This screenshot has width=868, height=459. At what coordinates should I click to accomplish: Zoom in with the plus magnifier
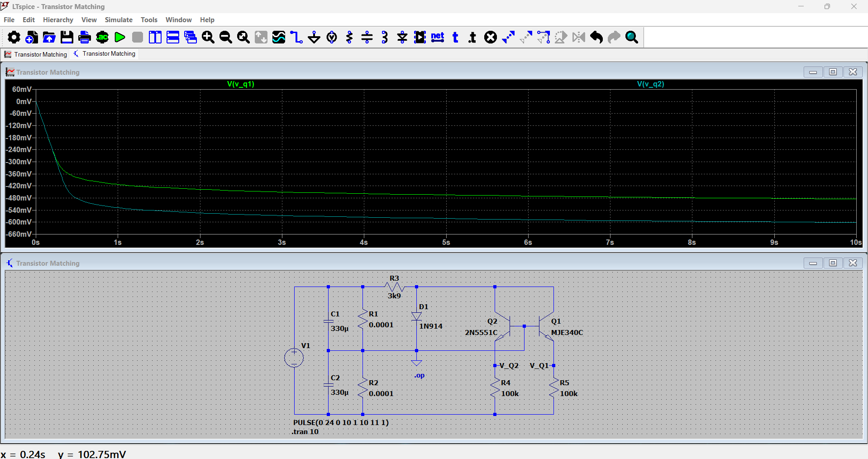click(x=208, y=37)
